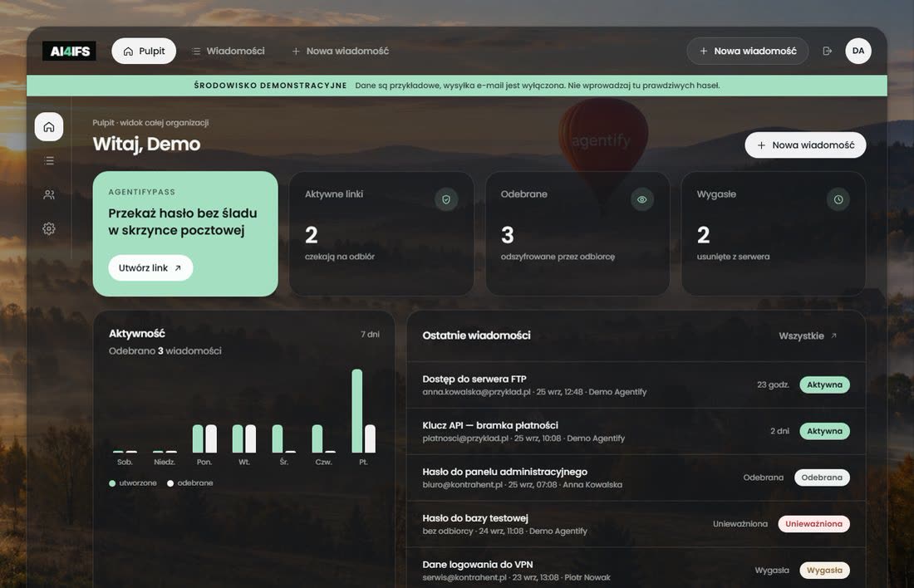Click the Odebrano 3 wiadomości summary text
Image resolution: width=914 pixels, height=588 pixels.
pyautogui.click(x=165, y=350)
